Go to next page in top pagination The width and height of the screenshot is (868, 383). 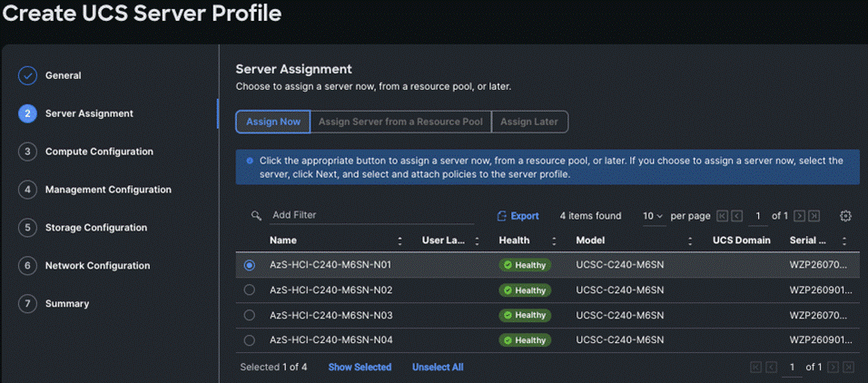[x=799, y=216]
